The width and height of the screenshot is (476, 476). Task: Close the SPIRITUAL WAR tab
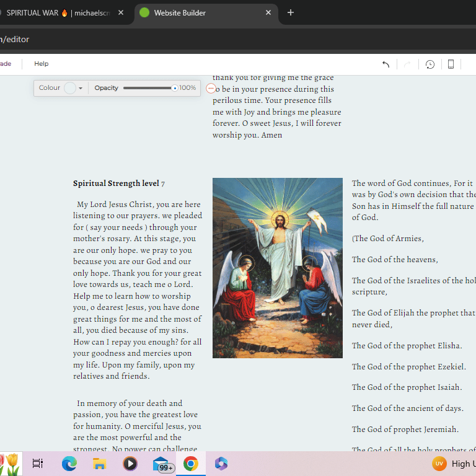click(x=121, y=13)
